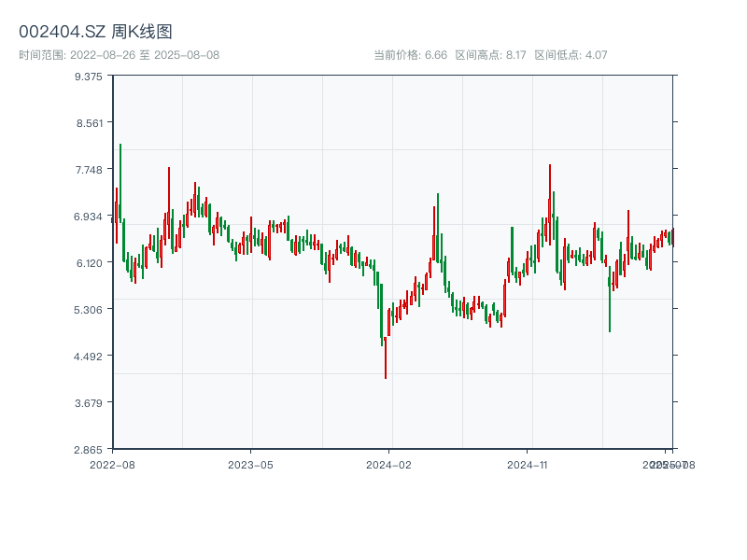Click the 区间低点 4.07 label
The height and width of the screenshot is (560, 747).
(x=571, y=55)
